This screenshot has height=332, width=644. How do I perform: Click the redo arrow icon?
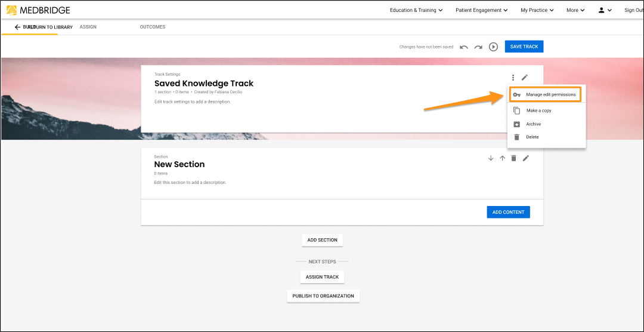(478, 47)
